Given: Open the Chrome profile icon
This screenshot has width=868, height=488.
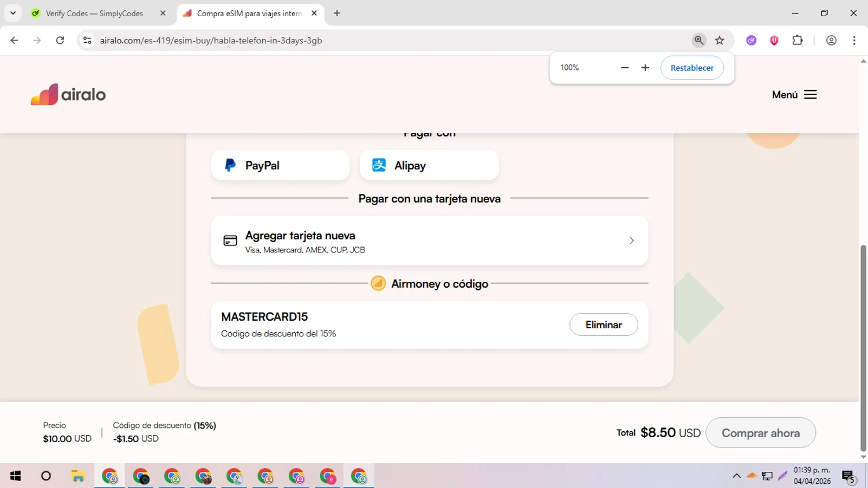Looking at the screenshot, I should (831, 40).
